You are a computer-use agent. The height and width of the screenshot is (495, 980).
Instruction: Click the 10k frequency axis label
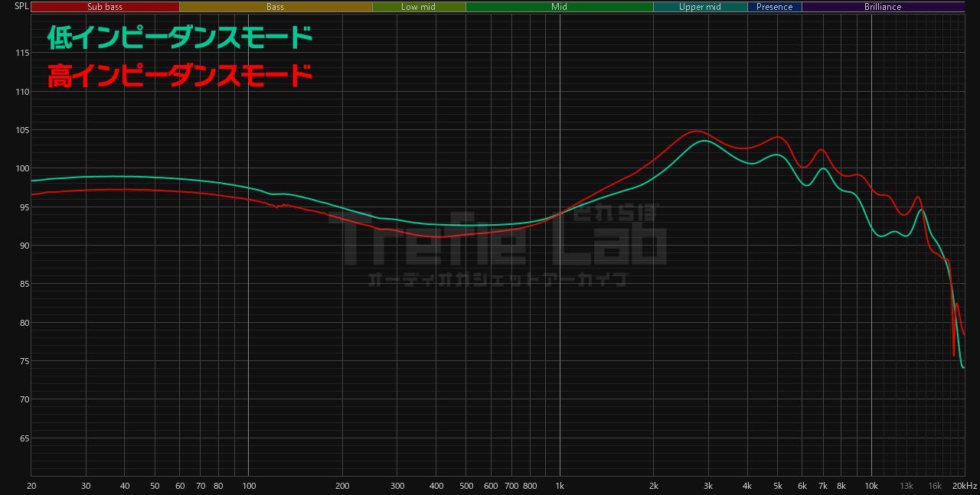tap(871, 486)
